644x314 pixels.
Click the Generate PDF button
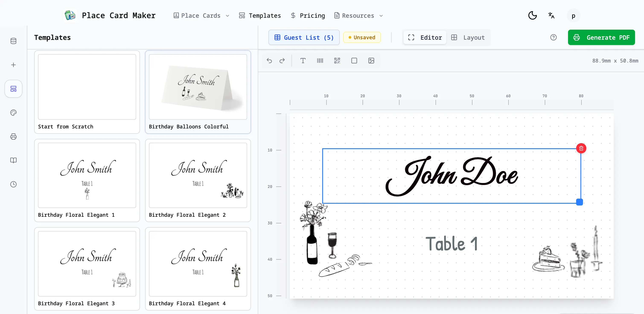click(601, 37)
